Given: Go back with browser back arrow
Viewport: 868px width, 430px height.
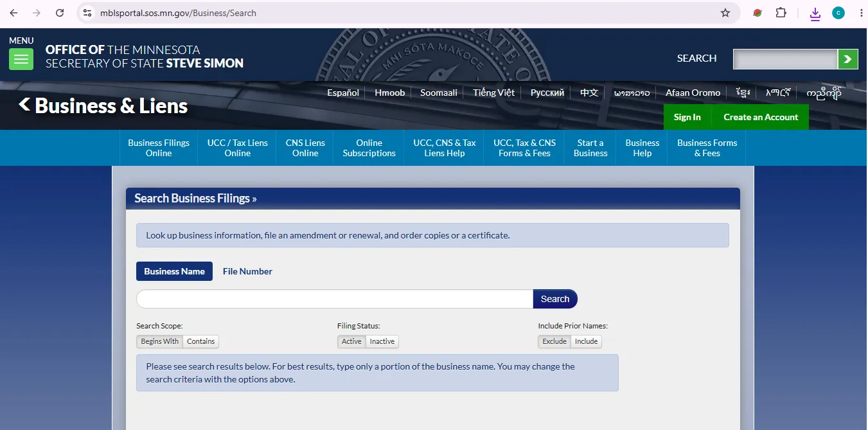Looking at the screenshot, I should [x=13, y=13].
